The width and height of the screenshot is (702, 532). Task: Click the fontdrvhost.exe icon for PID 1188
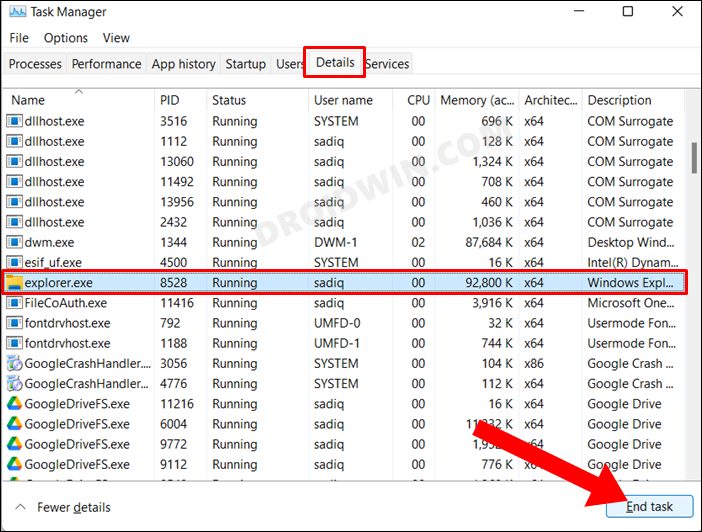tap(14, 343)
